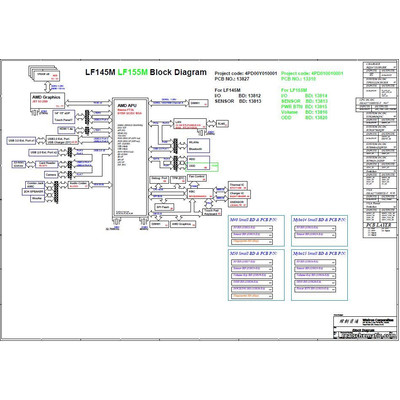The width and height of the screenshot is (400, 400).
Task: Select the Card Reader block
Action: pos(46,164)
